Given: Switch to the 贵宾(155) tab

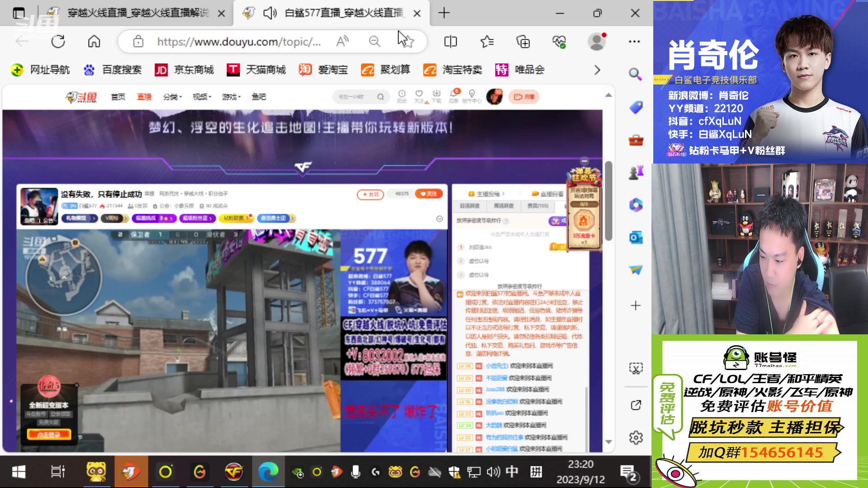Looking at the screenshot, I should coord(538,206).
